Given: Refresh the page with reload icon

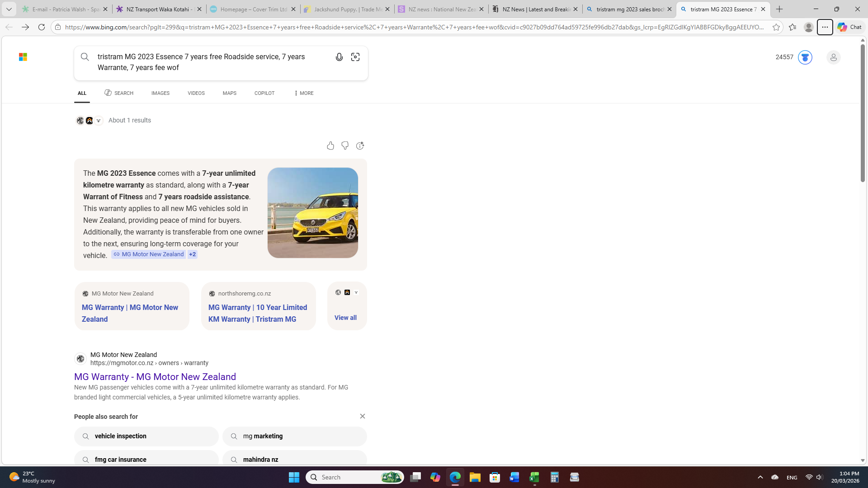Looking at the screenshot, I should (42, 27).
